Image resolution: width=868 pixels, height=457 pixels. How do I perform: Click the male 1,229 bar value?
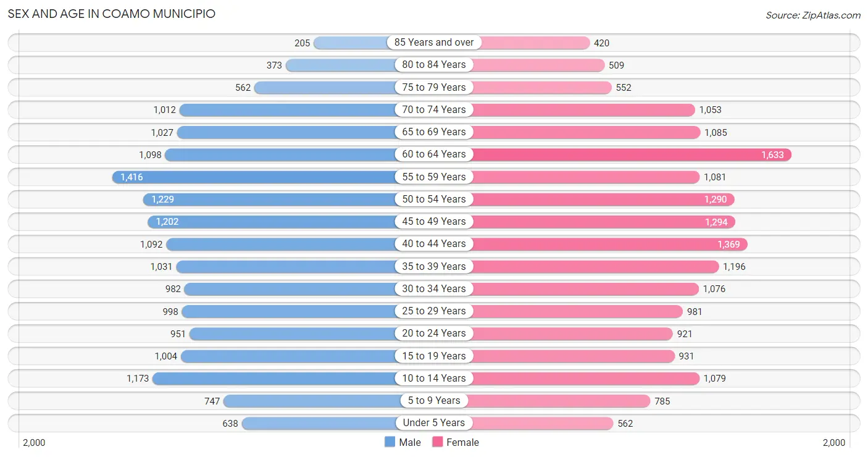[164, 199]
